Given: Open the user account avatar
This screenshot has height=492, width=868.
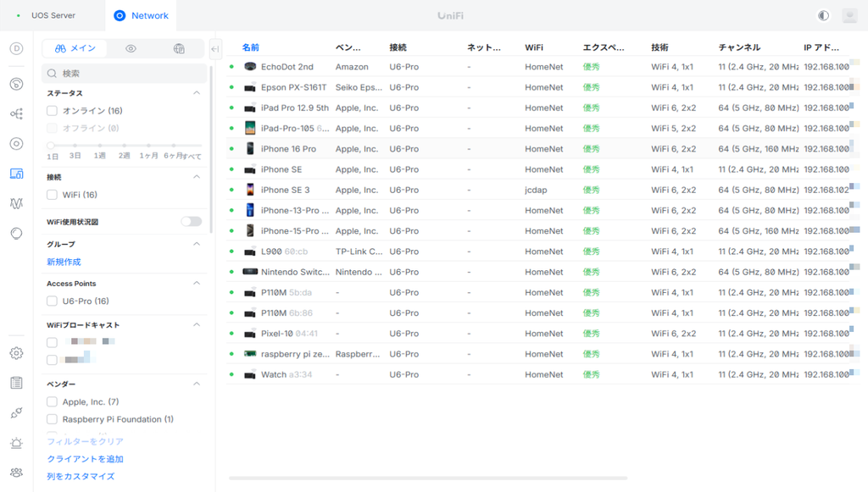Looking at the screenshot, I should click(849, 15).
